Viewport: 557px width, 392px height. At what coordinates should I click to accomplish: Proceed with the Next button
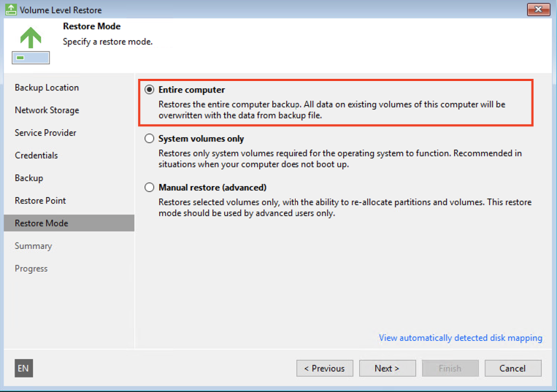387,369
